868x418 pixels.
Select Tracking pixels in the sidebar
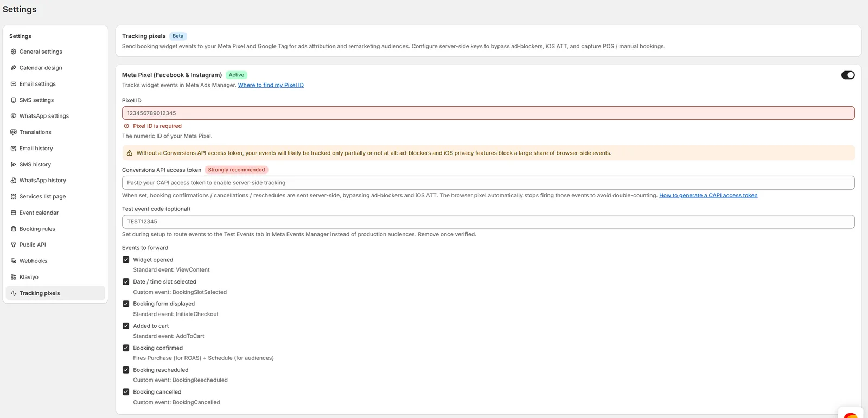pos(55,293)
